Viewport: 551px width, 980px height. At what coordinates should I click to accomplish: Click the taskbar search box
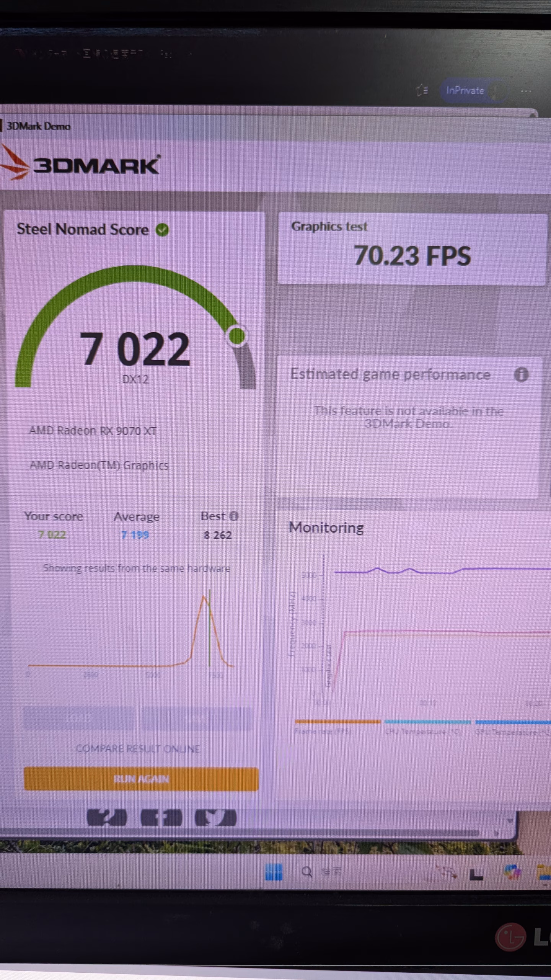point(321,872)
